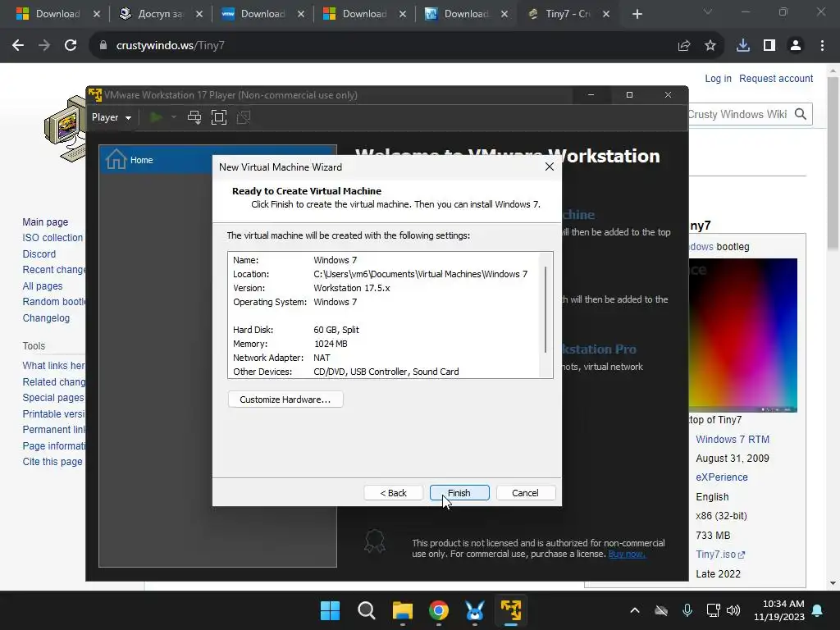Bookmark this page with star icon

[710, 46]
